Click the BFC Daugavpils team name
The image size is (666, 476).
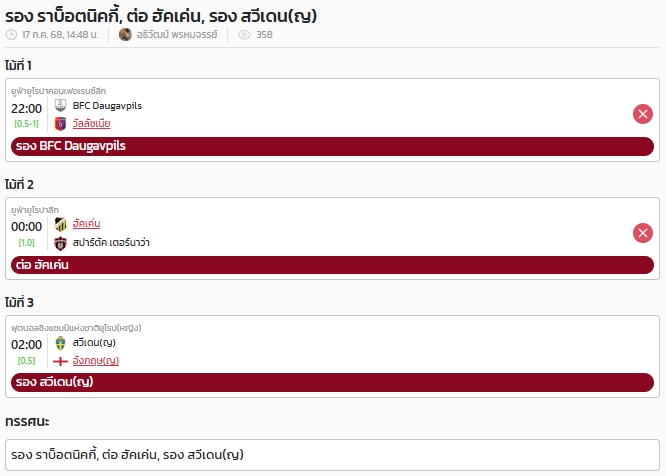[107, 106]
